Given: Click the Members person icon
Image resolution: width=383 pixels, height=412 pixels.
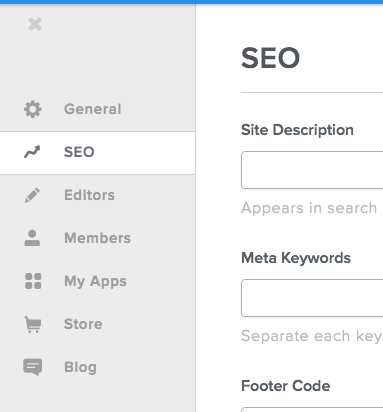Looking at the screenshot, I should pyautogui.click(x=32, y=238).
